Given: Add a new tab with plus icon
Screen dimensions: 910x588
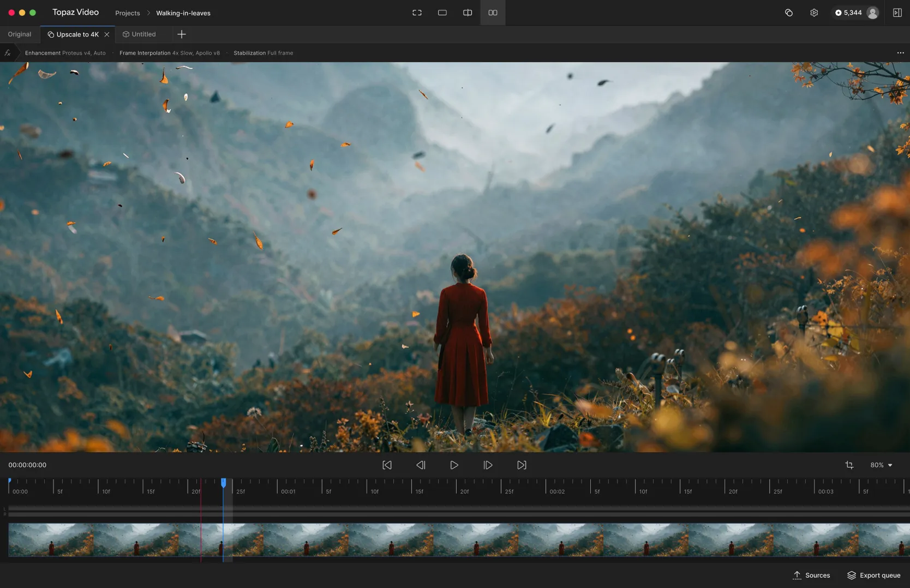Looking at the screenshot, I should coord(182,34).
